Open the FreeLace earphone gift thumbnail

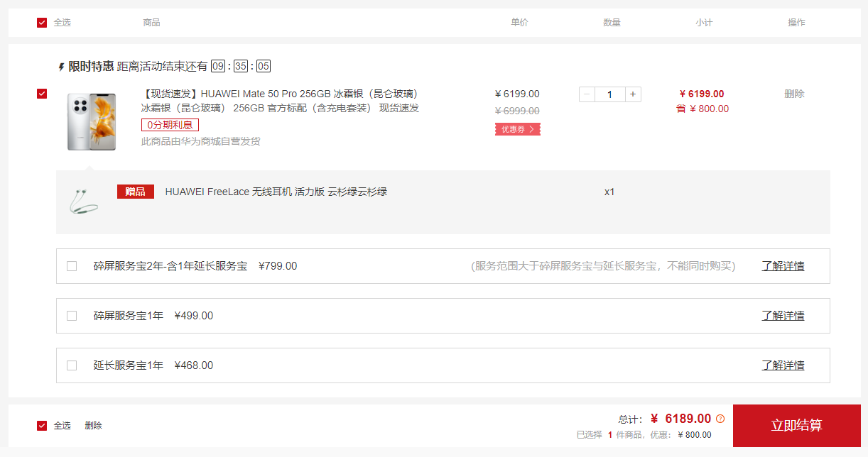click(84, 202)
